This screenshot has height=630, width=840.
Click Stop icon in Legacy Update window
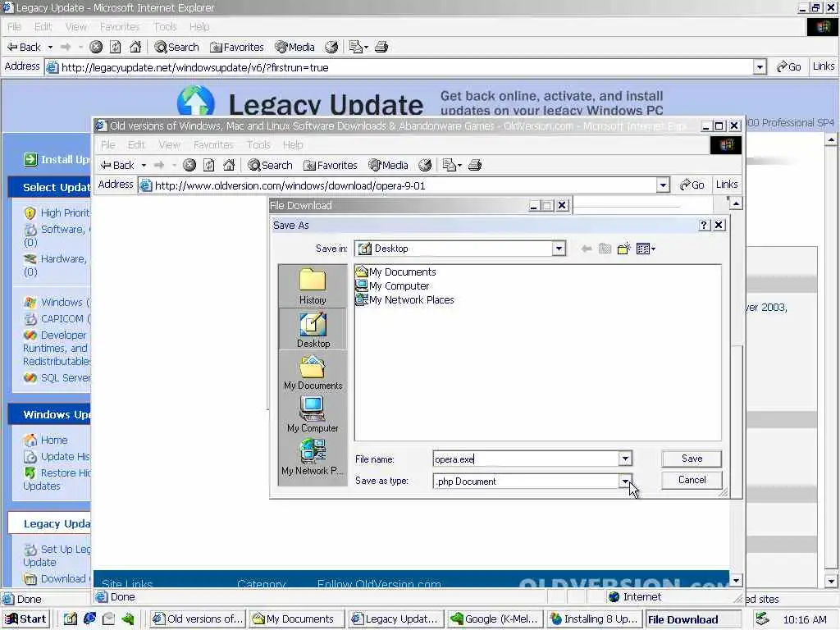tap(96, 47)
